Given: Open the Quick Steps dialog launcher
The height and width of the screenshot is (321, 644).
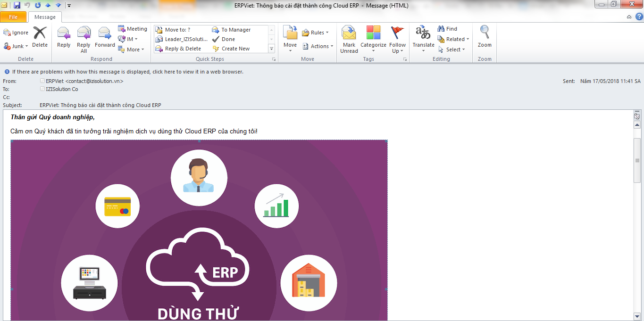Looking at the screenshot, I should tap(274, 59).
